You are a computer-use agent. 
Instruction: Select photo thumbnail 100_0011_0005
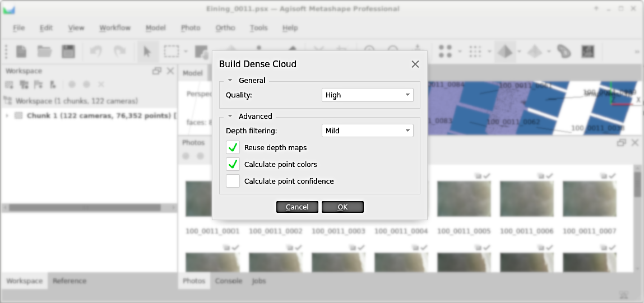tap(464, 199)
